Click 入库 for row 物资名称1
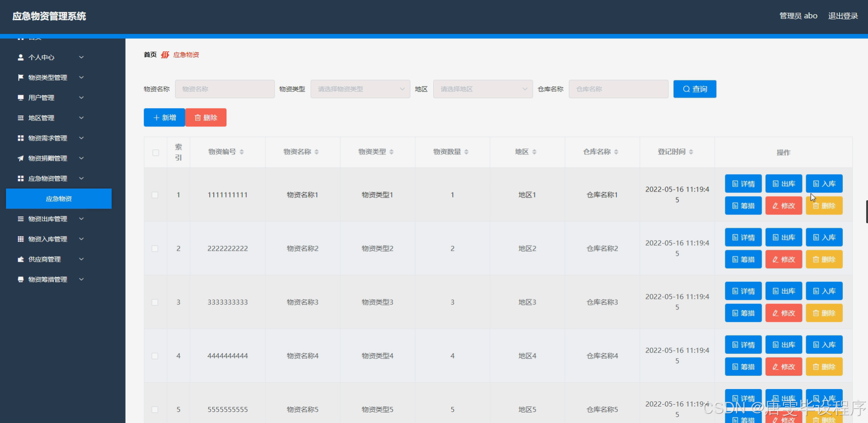Viewport: 868px width, 423px height. [824, 184]
